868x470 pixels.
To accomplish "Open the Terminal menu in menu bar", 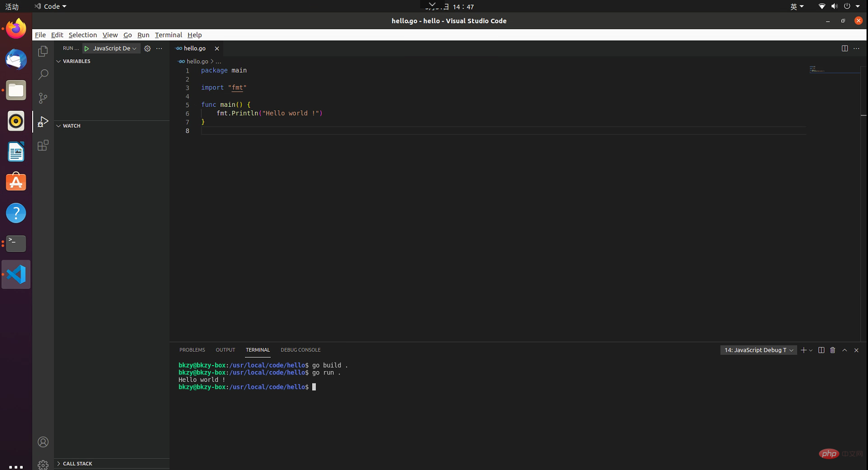I will point(168,35).
